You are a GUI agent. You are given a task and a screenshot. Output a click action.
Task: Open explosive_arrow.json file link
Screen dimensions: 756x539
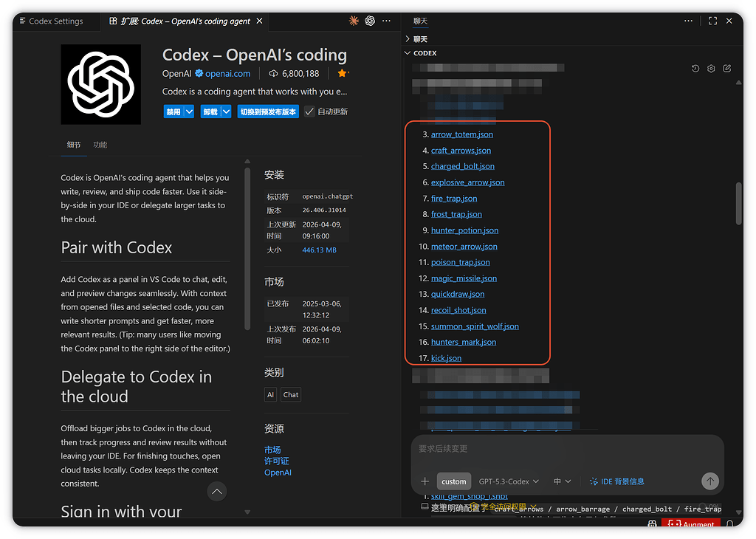click(x=467, y=182)
